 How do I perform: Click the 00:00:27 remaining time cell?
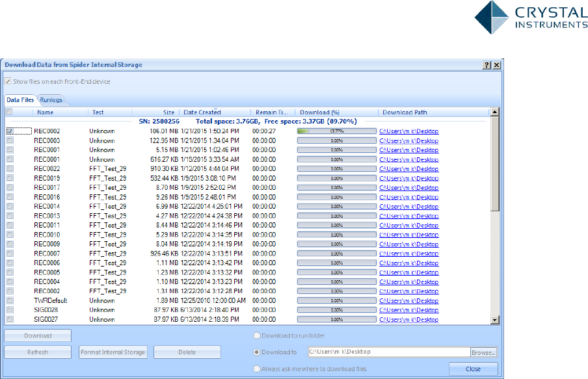tap(264, 131)
